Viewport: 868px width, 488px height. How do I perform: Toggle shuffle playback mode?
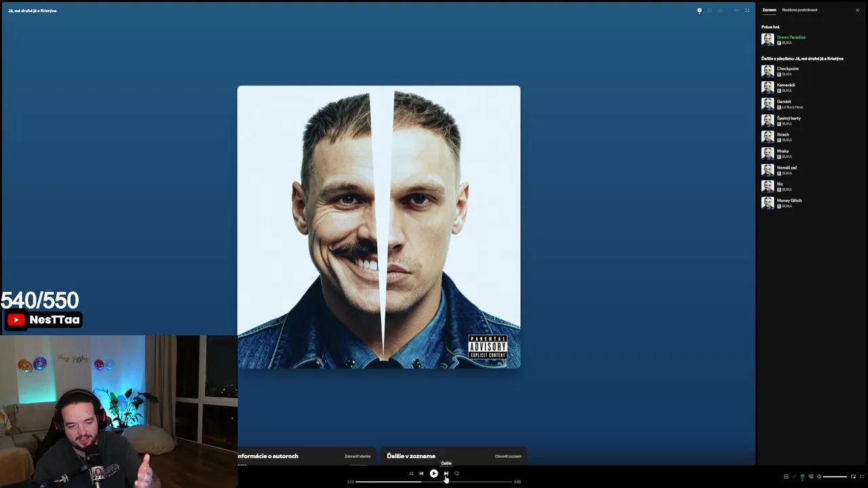(411, 474)
